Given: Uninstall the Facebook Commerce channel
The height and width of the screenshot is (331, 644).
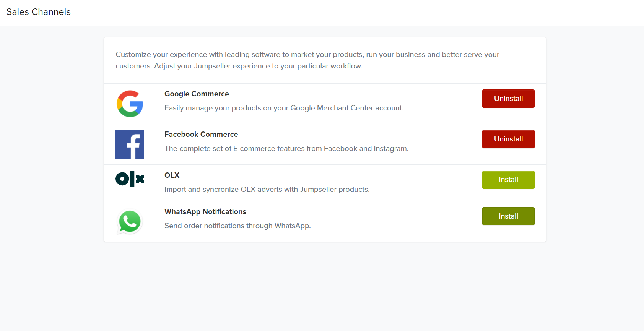Looking at the screenshot, I should click(508, 139).
